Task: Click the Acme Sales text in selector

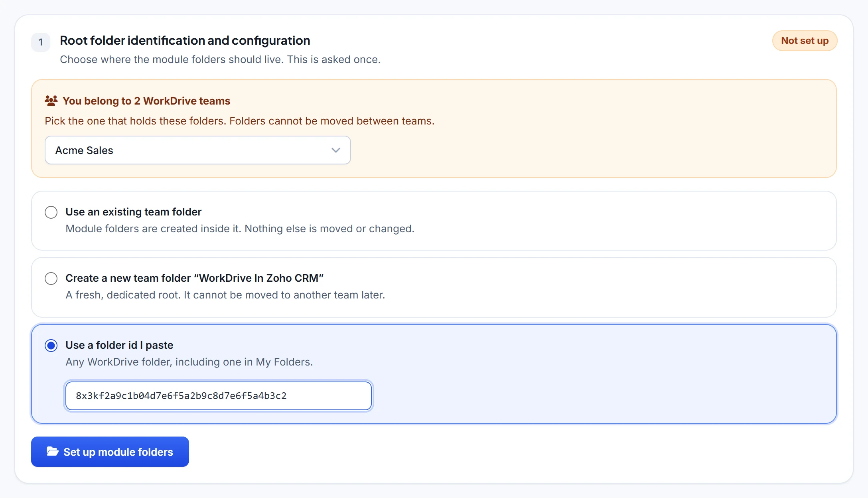Action: [x=84, y=150]
